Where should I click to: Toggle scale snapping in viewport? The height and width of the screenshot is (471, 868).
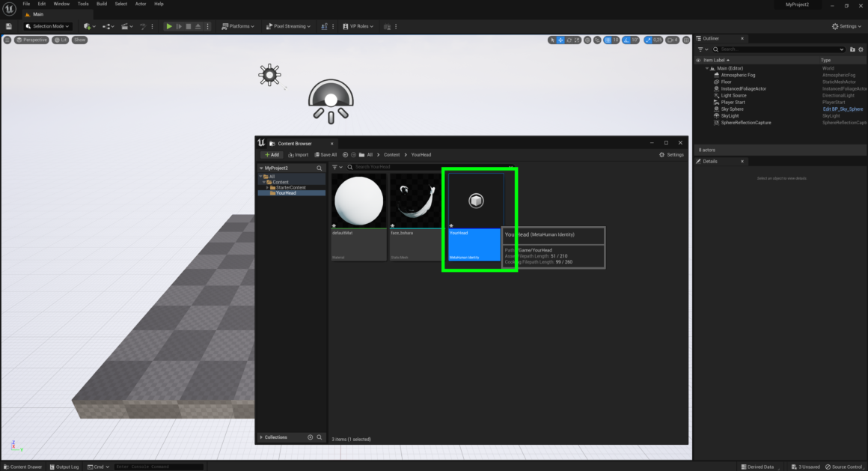point(648,40)
